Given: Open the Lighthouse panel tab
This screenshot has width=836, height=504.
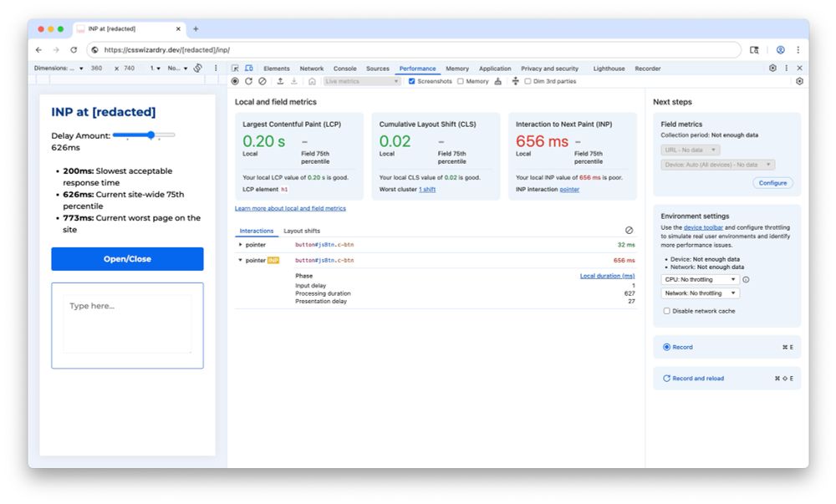Looking at the screenshot, I should pyautogui.click(x=609, y=69).
